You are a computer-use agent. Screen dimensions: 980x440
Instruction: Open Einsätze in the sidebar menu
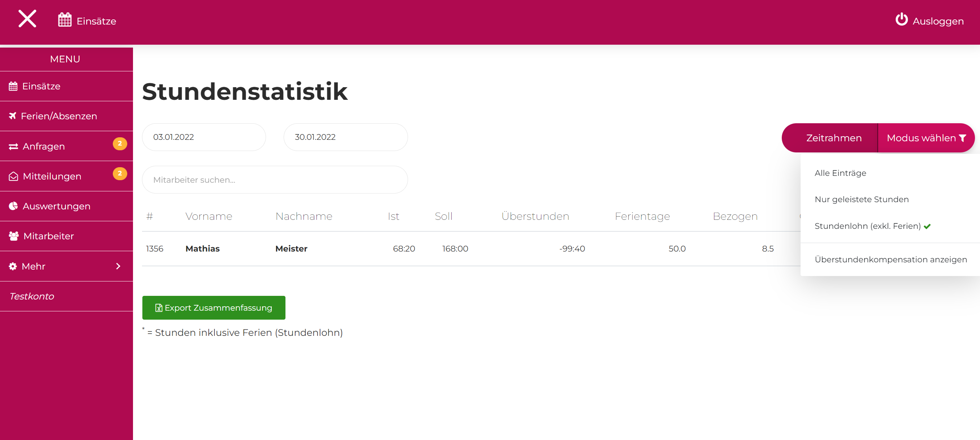(x=41, y=86)
